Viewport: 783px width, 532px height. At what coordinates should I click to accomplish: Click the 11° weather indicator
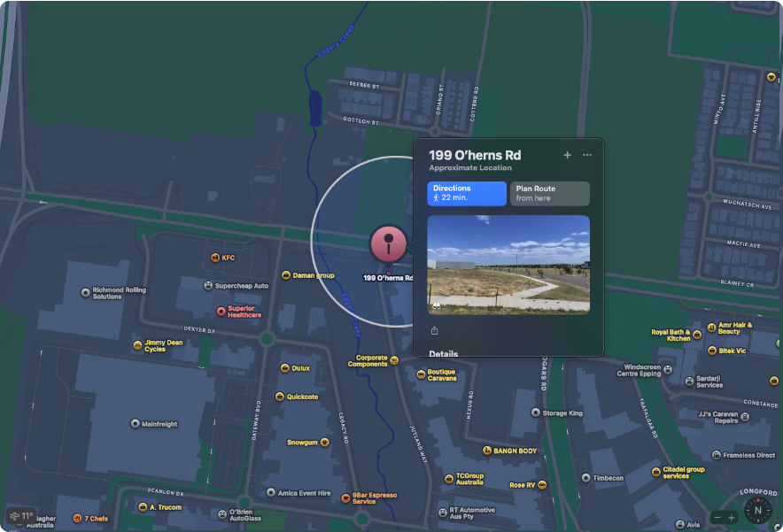pos(21,515)
